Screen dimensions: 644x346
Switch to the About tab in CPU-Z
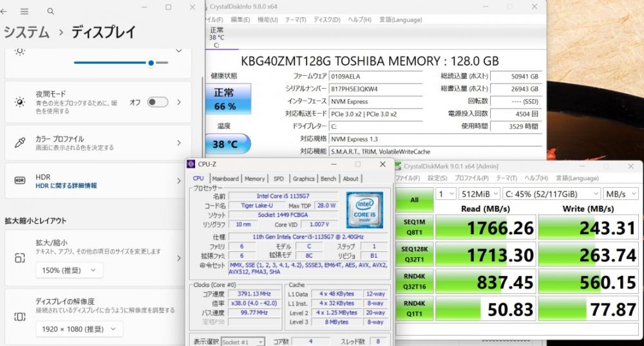pos(350,179)
